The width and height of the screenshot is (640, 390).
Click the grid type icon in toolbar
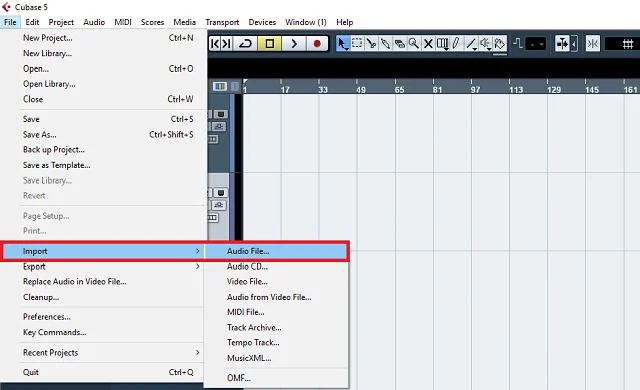click(628, 44)
